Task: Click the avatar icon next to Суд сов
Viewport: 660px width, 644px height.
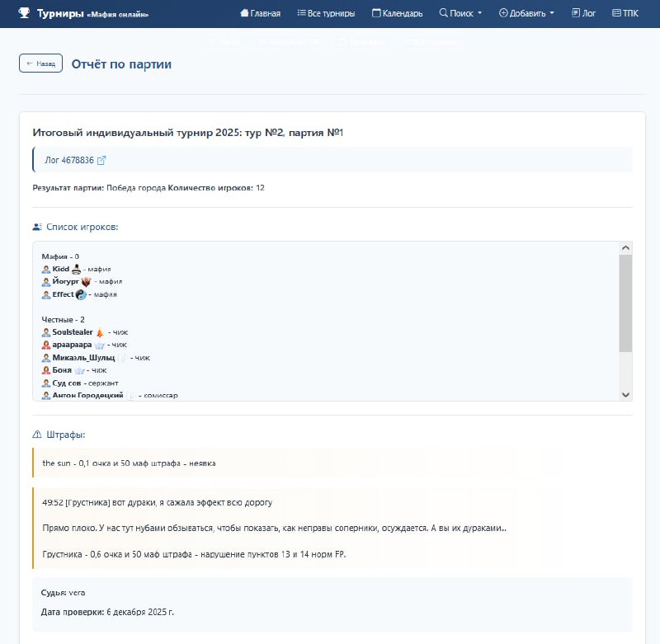Action: [46, 383]
